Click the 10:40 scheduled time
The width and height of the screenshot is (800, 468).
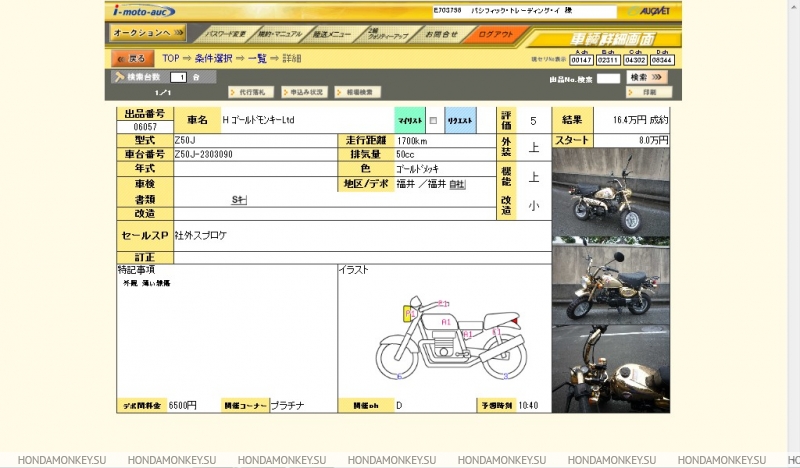(528, 405)
